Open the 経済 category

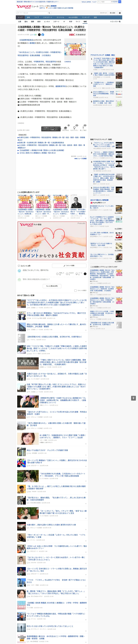click(39, 21)
